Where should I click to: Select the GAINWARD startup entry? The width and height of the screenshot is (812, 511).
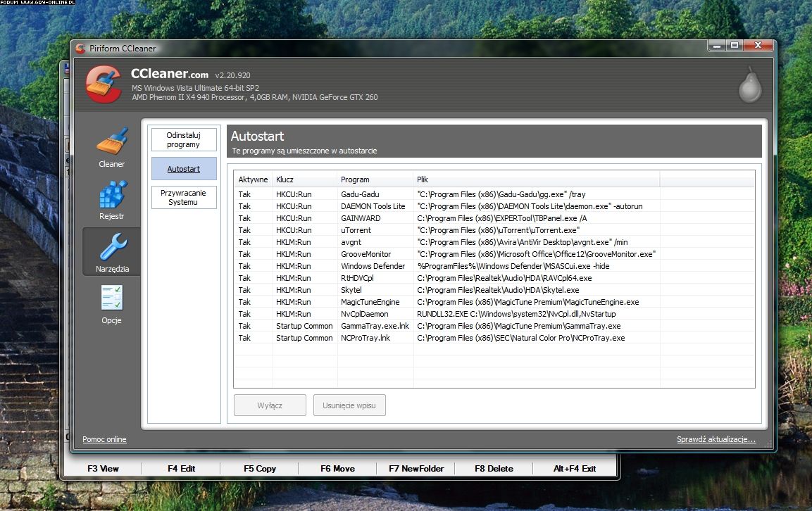(494, 218)
